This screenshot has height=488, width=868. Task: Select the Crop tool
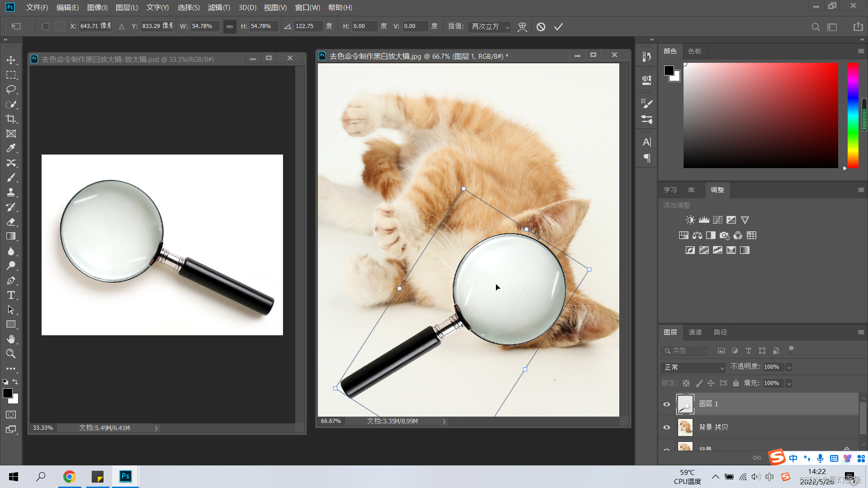coord(11,119)
